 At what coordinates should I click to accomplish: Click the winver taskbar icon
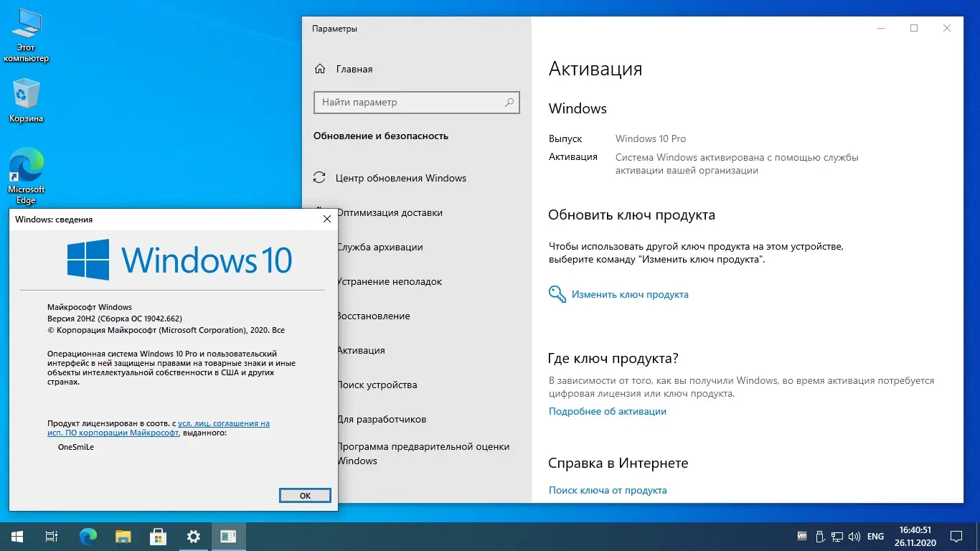click(229, 536)
